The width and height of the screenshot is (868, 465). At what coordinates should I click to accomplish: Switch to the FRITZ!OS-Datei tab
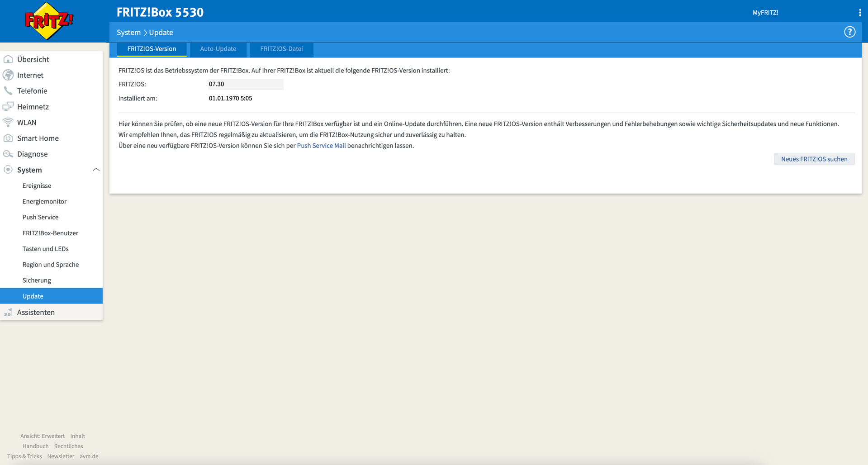[x=281, y=49]
